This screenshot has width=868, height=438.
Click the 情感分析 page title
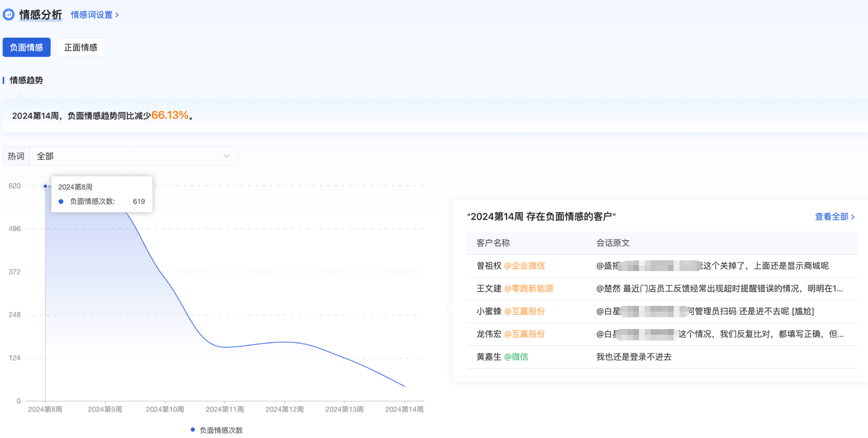[x=41, y=15]
